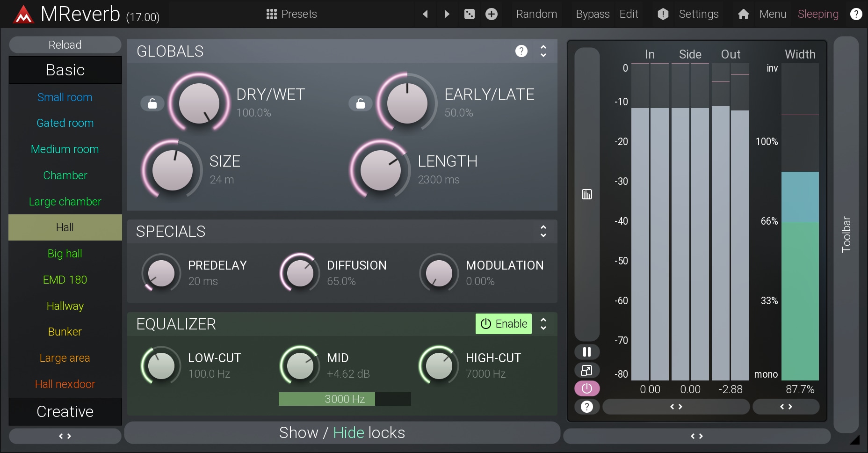Toggle the Equalizer Enable button
The width and height of the screenshot is (868, 453).
504,324
